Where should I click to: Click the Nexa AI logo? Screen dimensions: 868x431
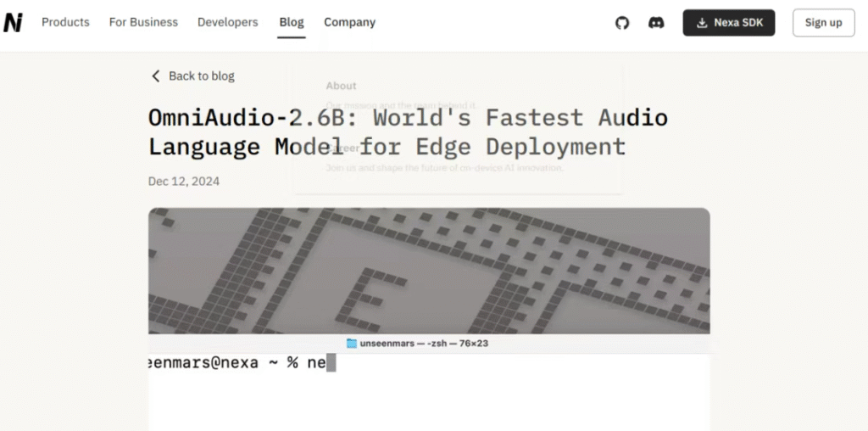click(13, 23)
